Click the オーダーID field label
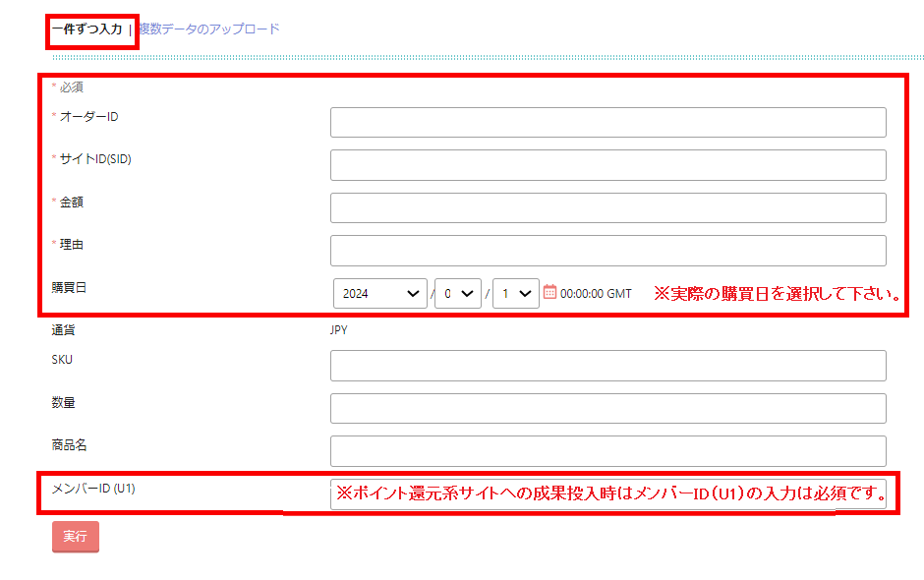Viewport: 924px width, 580px height. pyautogui.click(x=88, y=117)
